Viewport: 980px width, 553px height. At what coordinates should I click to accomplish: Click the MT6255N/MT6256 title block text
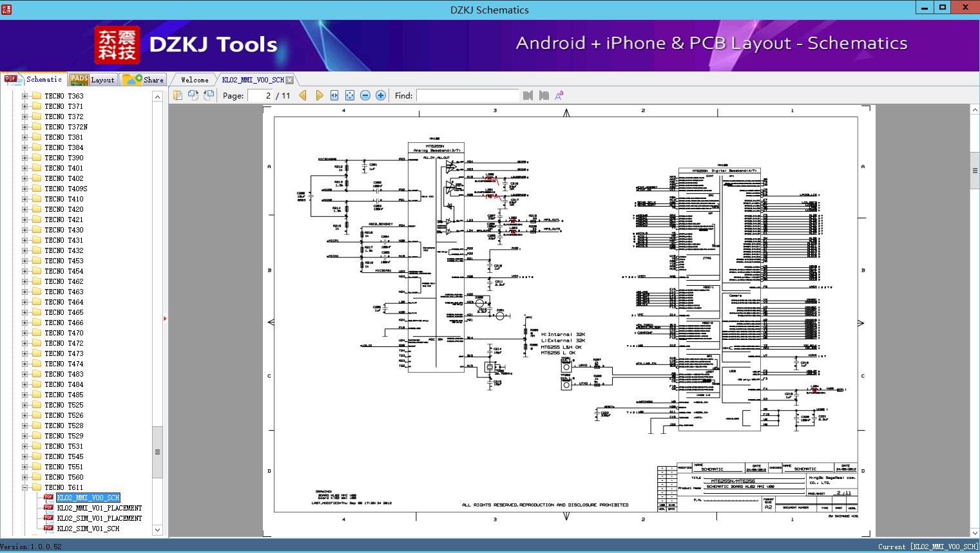pyautogui.click(x=733, y=481)
